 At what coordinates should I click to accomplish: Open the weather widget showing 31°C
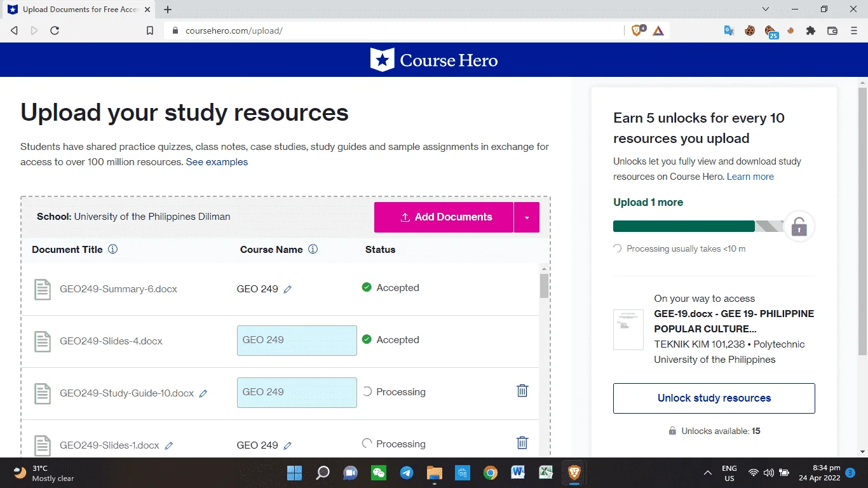pyautogui.click(x=44, y=473)
